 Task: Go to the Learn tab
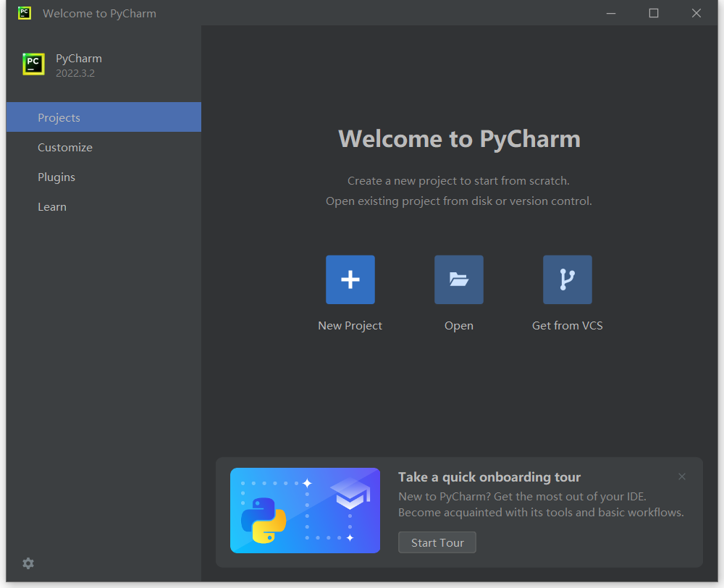point(104,206)
